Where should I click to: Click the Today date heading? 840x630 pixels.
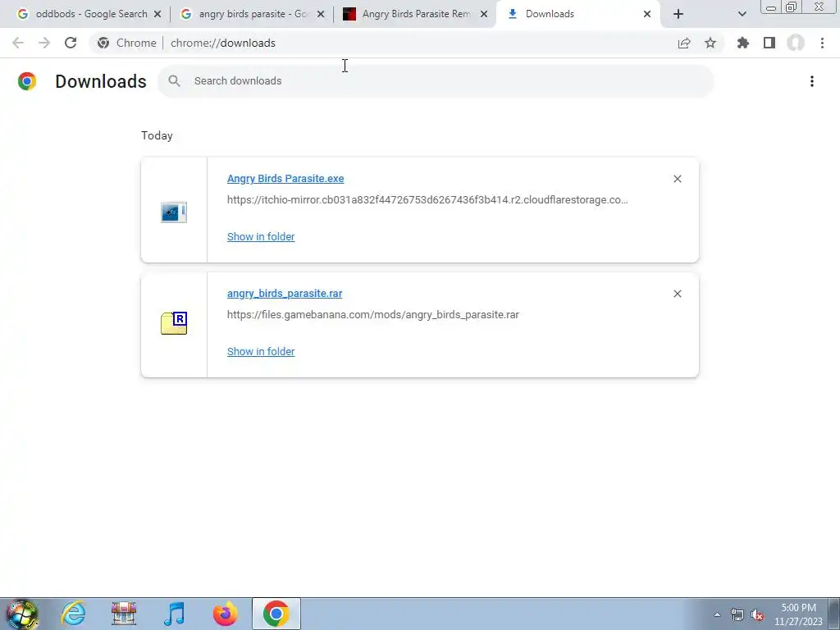coord(157,135)
